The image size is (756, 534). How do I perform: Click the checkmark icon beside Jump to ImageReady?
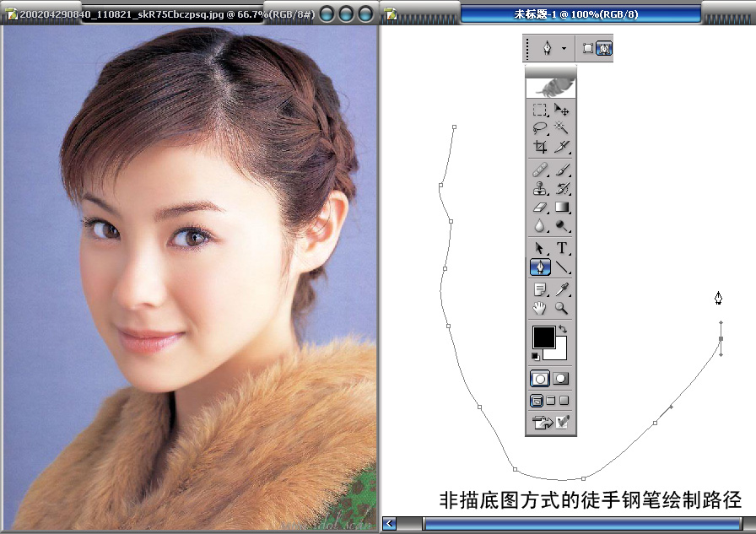pyautogui.click(x=562, y=422)
